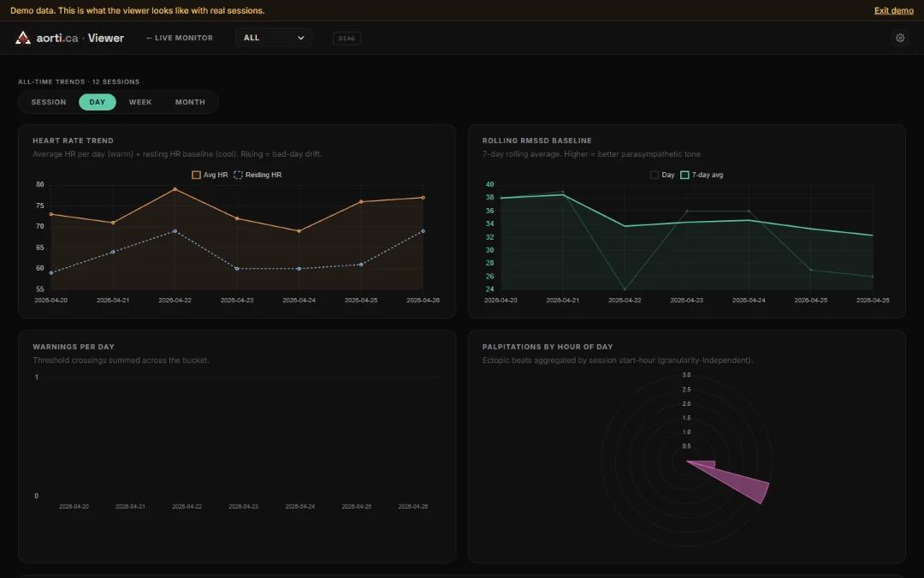Open the ALL session filter dropdown
Viewport: 924px width, 578px height.
[274, 38]
